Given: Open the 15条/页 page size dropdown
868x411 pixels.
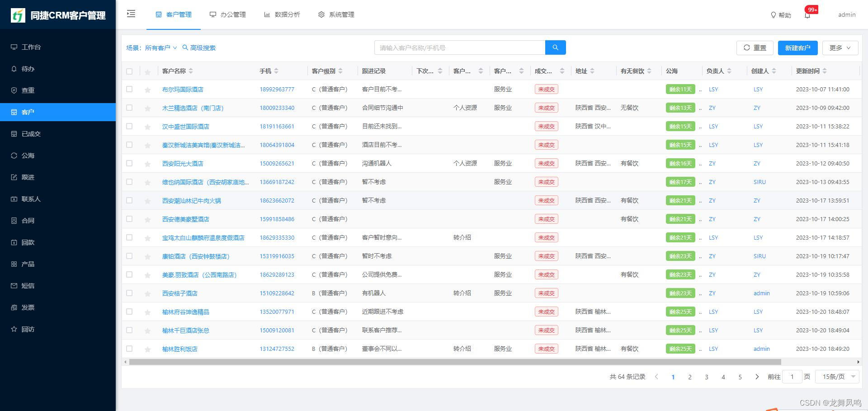Looking at the screenshot, I should coord(837,377).
